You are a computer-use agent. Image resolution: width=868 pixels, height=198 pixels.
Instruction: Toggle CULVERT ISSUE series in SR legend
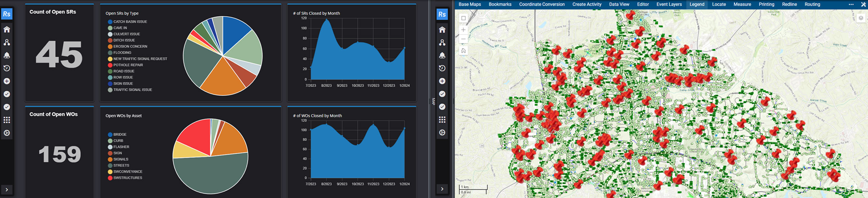tap(124, 34)
